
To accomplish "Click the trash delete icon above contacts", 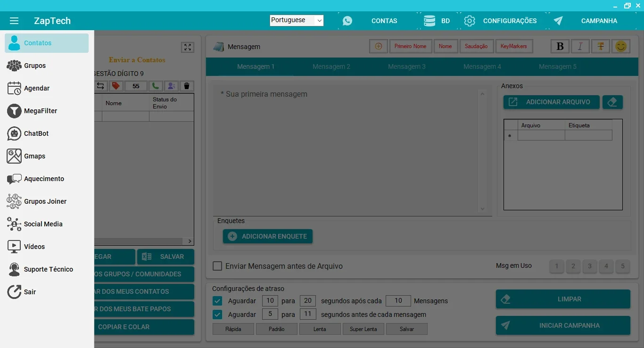I will (187, 86).
